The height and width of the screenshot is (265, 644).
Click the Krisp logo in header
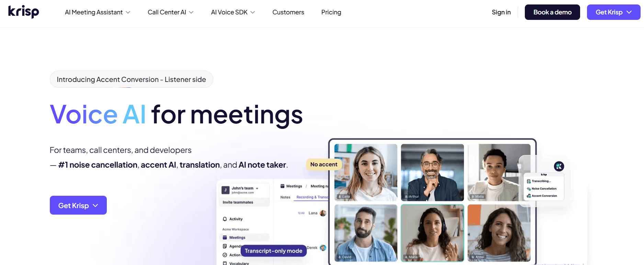24,12
